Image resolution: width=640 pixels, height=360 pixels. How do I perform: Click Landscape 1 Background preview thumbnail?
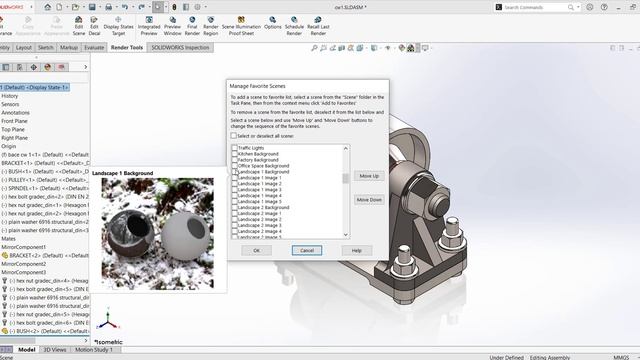[158, 233]
